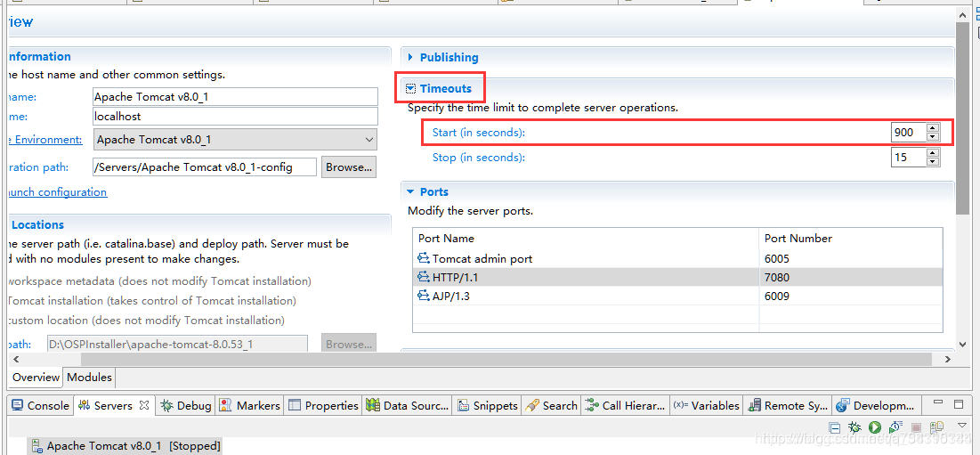Click the configuration path field

205,167
